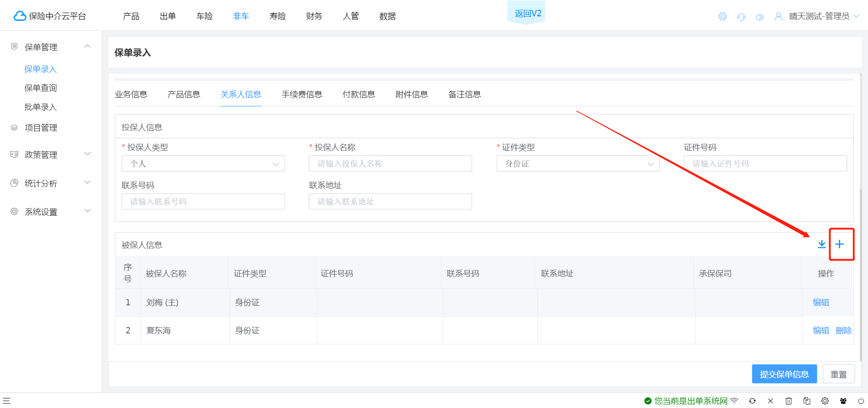The image size is (868, 408).
Task: Expand the 政策管理 chevron
Action: click(88, 154)
